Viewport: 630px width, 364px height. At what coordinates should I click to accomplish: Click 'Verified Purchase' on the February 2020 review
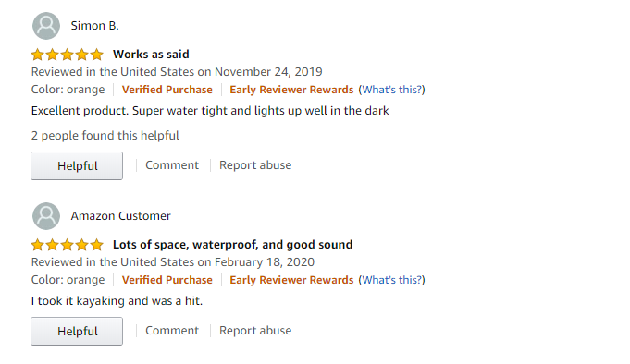pyautogui.click(x=167, y=280)
